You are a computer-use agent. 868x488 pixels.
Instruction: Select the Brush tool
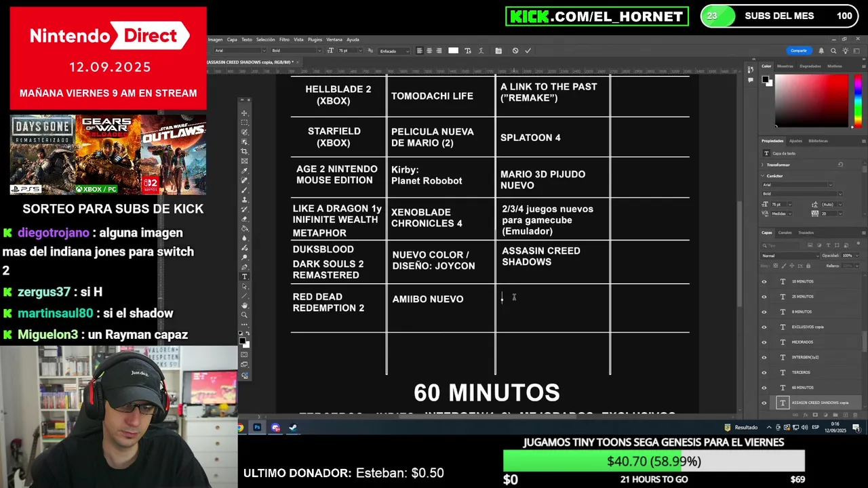244,190
